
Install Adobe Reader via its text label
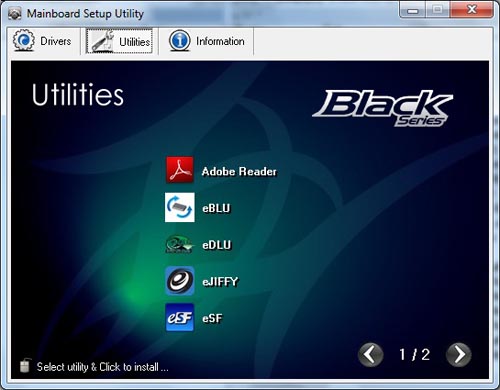[239, 171]
